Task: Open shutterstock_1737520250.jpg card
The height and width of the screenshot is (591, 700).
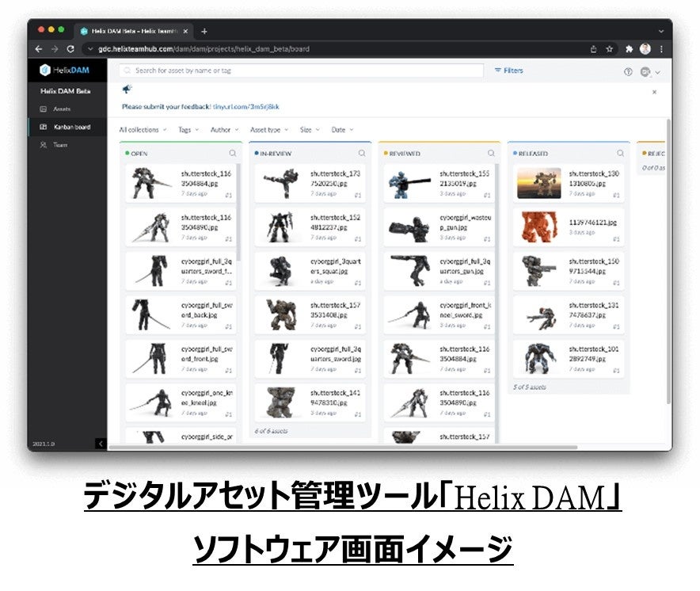Action: [310, 183]
